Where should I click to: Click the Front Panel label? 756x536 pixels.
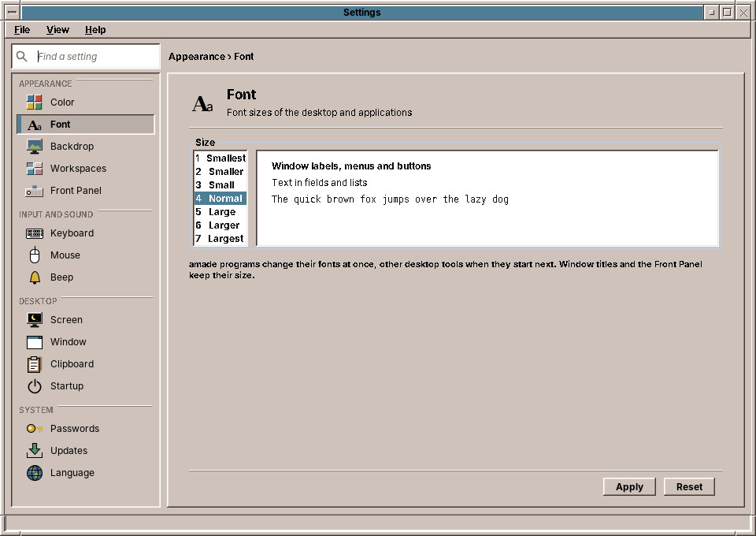(76, 191)
